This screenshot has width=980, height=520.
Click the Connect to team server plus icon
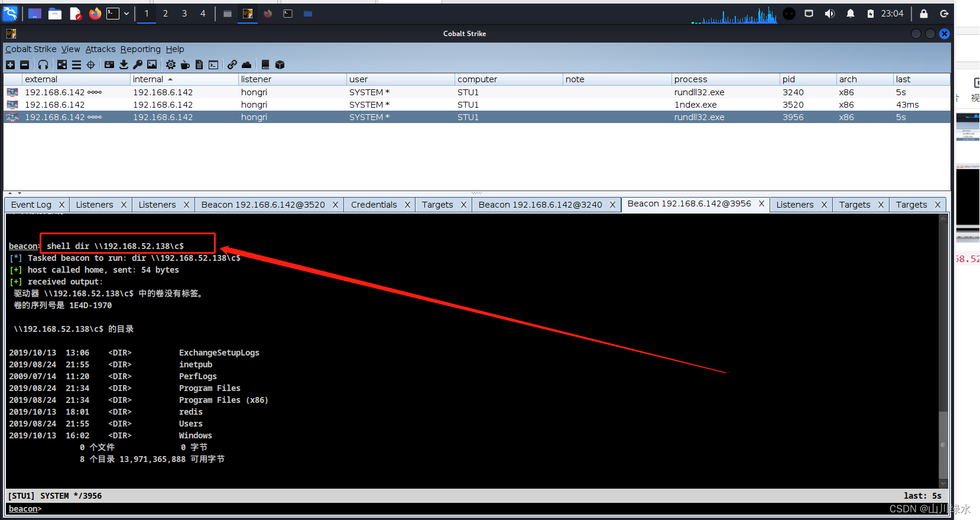tap(11, 64)
